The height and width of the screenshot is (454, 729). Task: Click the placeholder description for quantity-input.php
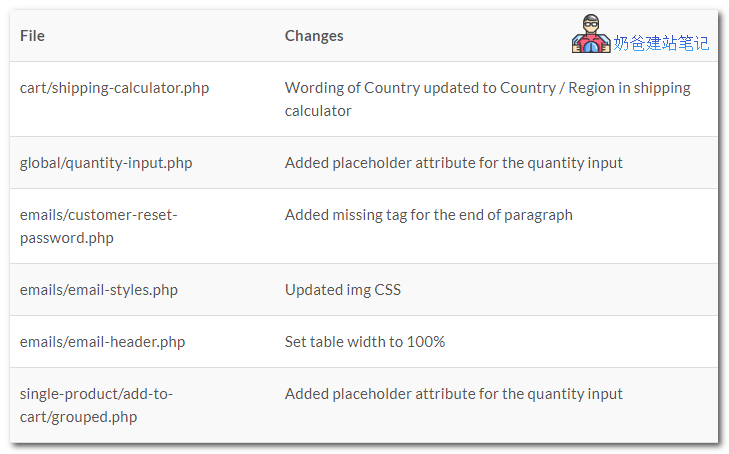(453, 163)
